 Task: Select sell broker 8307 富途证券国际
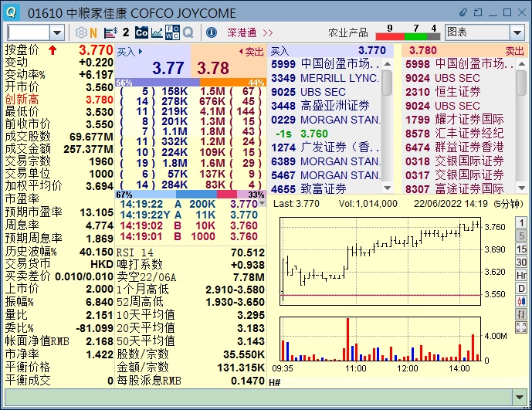tap(459, 188)
